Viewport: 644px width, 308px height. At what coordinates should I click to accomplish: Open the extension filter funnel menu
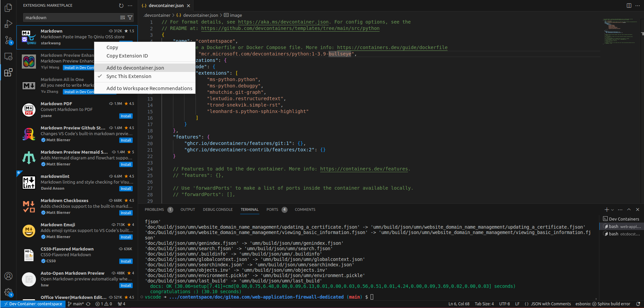click(130, 17)
